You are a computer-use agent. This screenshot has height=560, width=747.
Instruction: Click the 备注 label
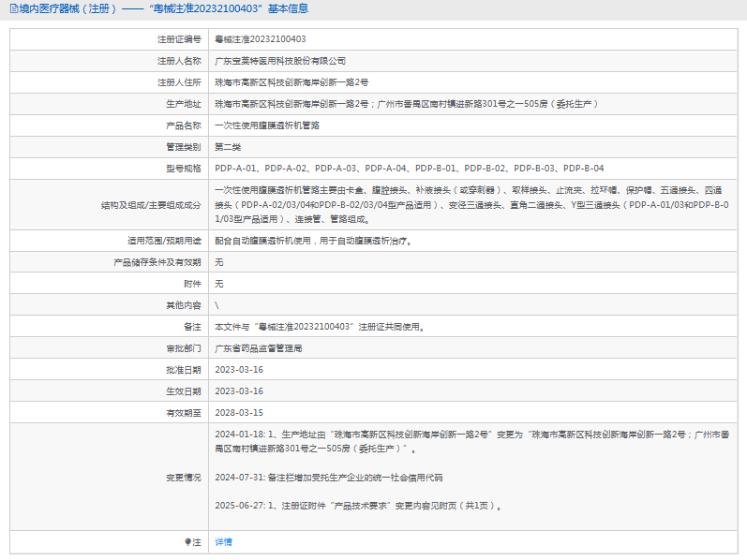click(192, 327)
